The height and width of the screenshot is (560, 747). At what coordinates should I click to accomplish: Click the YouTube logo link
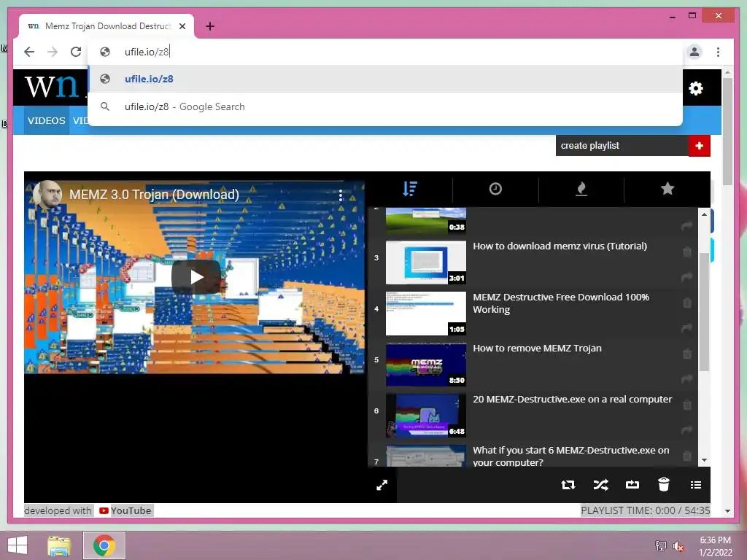125,510
